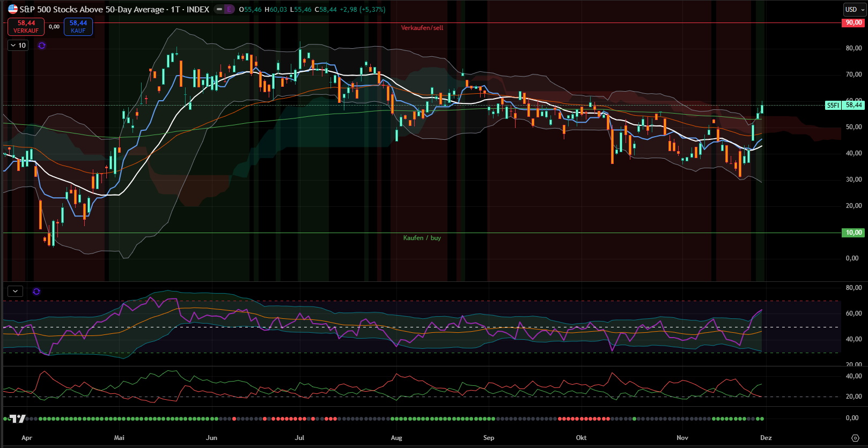Open the USD currency dropdown
Image resolution: width=868 pixels, height=448 pixels.
[x=854, y=9]
